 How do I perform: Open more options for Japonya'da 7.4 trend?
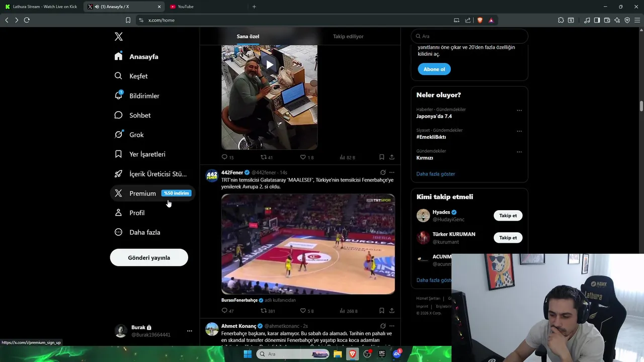coord(519,111)
